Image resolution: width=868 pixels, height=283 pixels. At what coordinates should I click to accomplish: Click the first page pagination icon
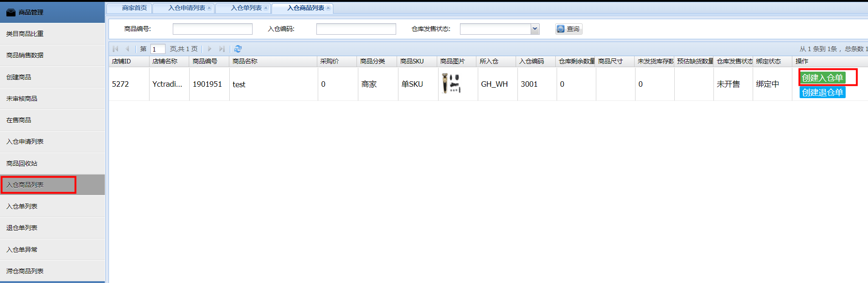(x=116, y=49)
